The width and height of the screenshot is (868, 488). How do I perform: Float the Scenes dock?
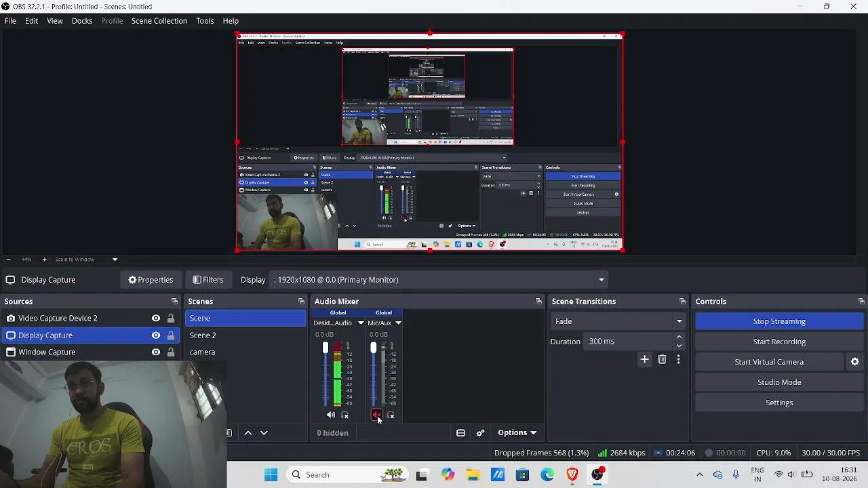click(x=301, y=302)
